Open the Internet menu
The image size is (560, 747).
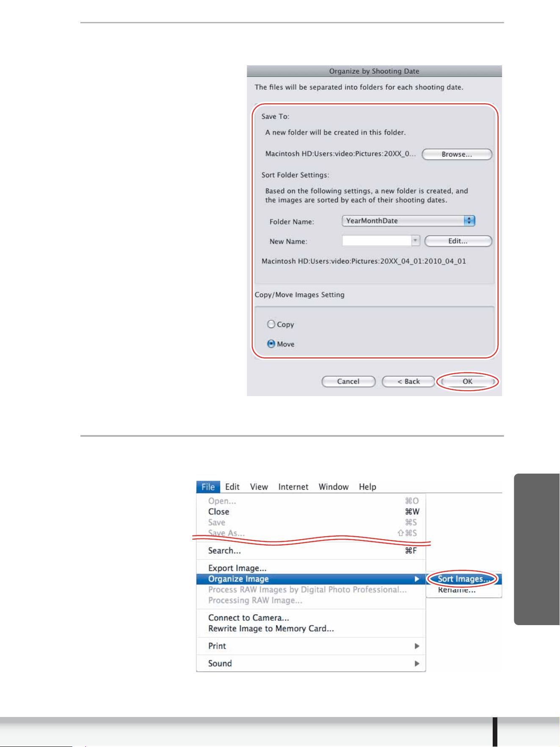[293, 487]
